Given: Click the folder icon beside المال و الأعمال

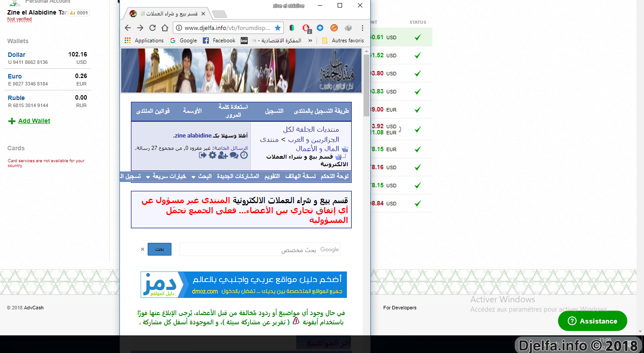Looking at the screenshot, I should [x=345, y=149].
